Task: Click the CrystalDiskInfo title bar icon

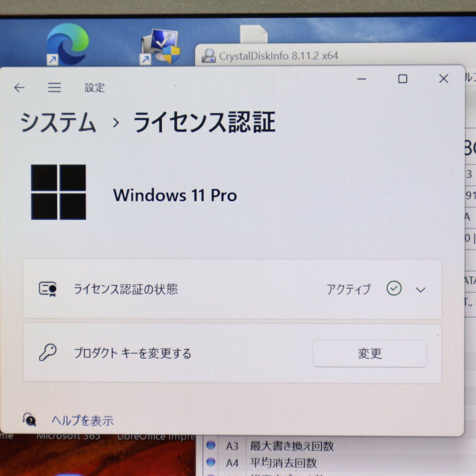Action: click(x=208, y=56)
